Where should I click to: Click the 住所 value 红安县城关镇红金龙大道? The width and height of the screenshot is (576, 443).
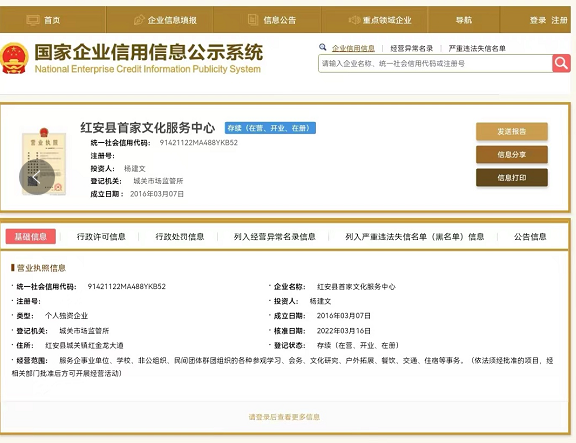click(x=84, y=345)
